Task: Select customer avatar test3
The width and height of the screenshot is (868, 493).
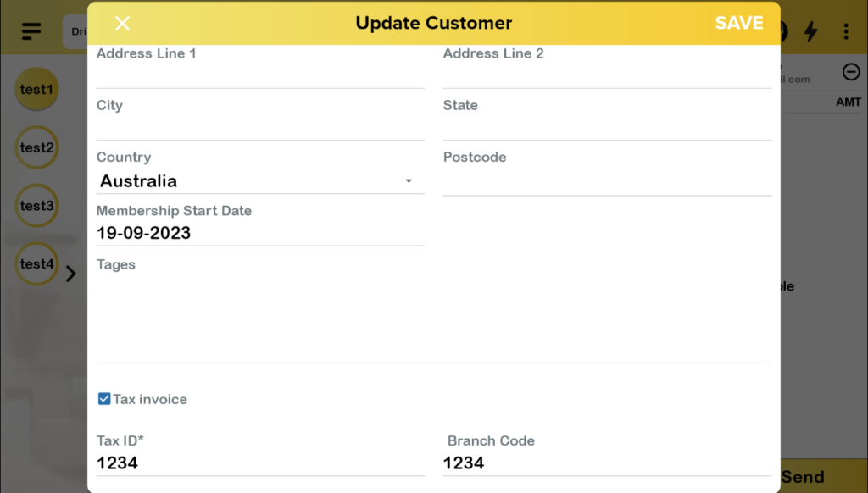Action: (36, 206)
